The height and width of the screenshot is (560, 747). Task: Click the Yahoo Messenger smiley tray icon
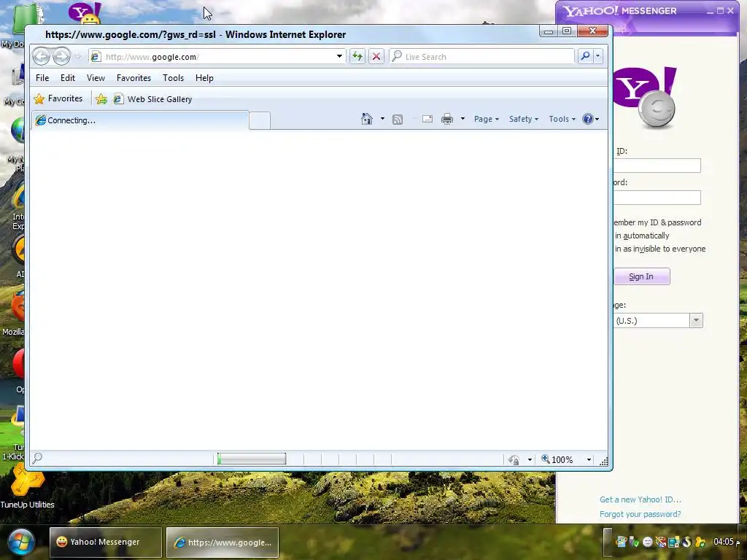click(x=648, y=542)
